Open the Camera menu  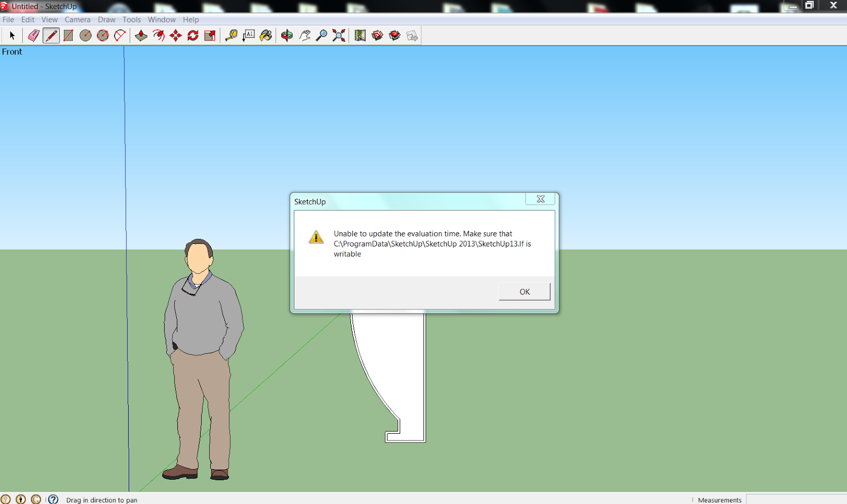click(x=78, y=20)
